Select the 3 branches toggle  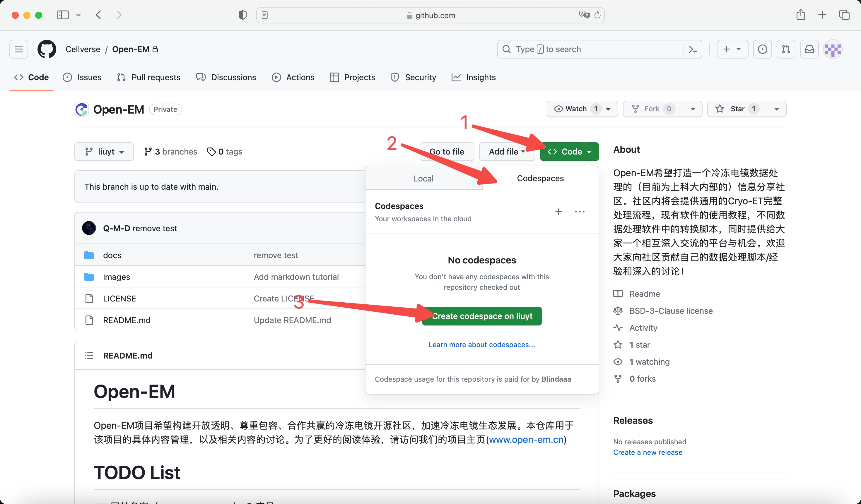[170, 151]
